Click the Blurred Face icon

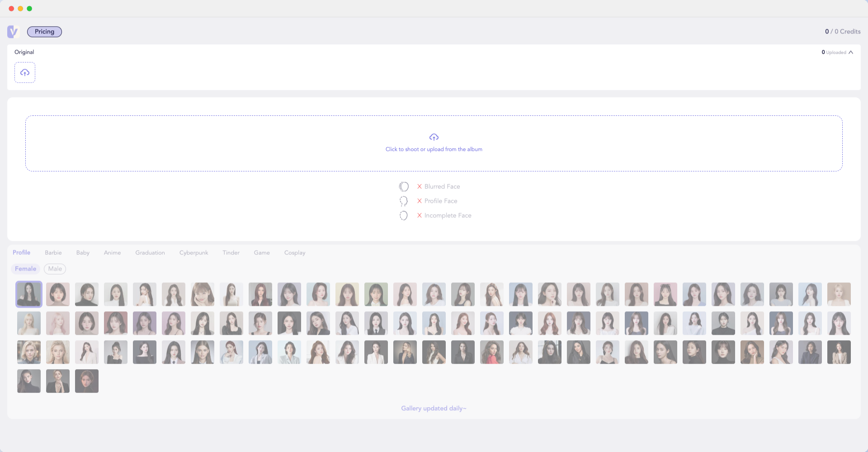[404, 186]
